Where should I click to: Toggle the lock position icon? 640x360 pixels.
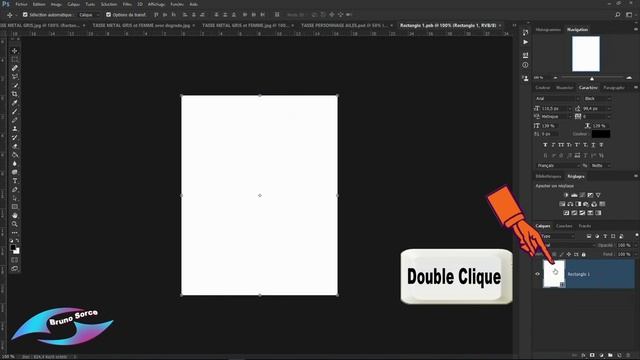click(x=569, y=254)
